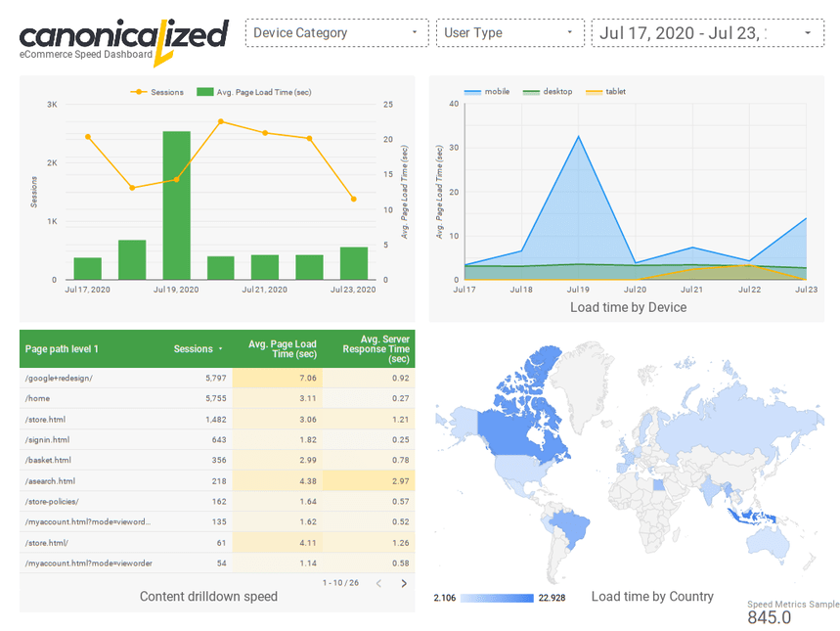This screenshot has height=631, width=840.
Task: Click the sort arrow beside the Sessions header
Action: pos(222,348)
